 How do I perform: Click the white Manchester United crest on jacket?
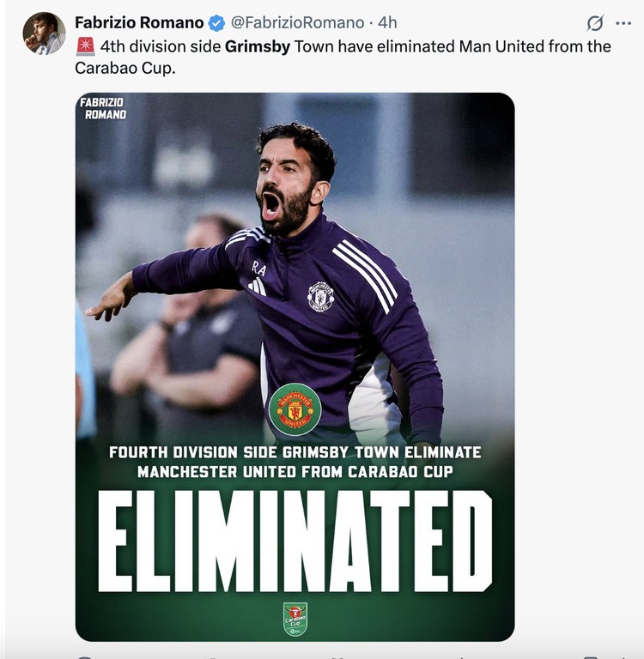(320, 297)
